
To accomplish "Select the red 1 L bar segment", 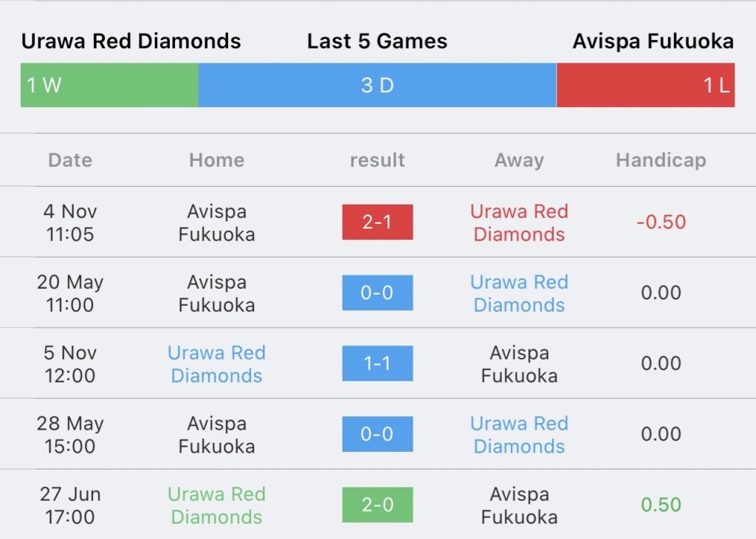I will tap(645, 86).
